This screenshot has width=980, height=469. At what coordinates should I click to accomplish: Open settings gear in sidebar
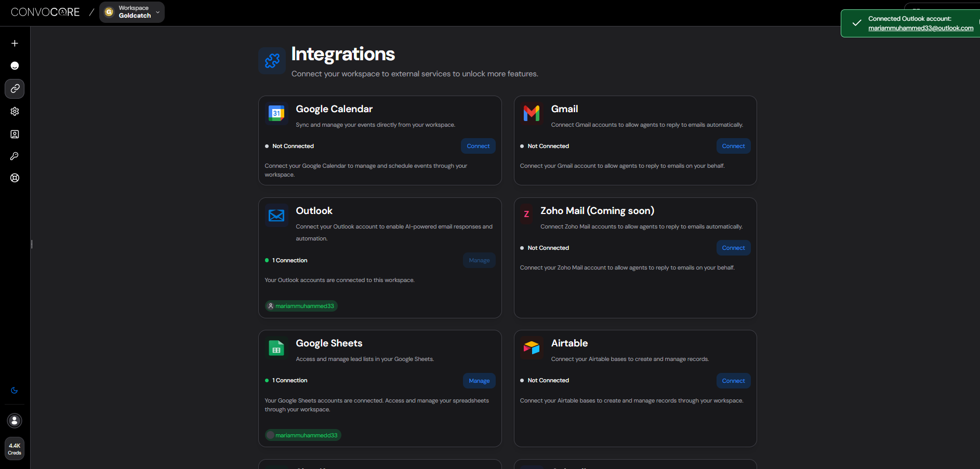click(x=15, y=112)
